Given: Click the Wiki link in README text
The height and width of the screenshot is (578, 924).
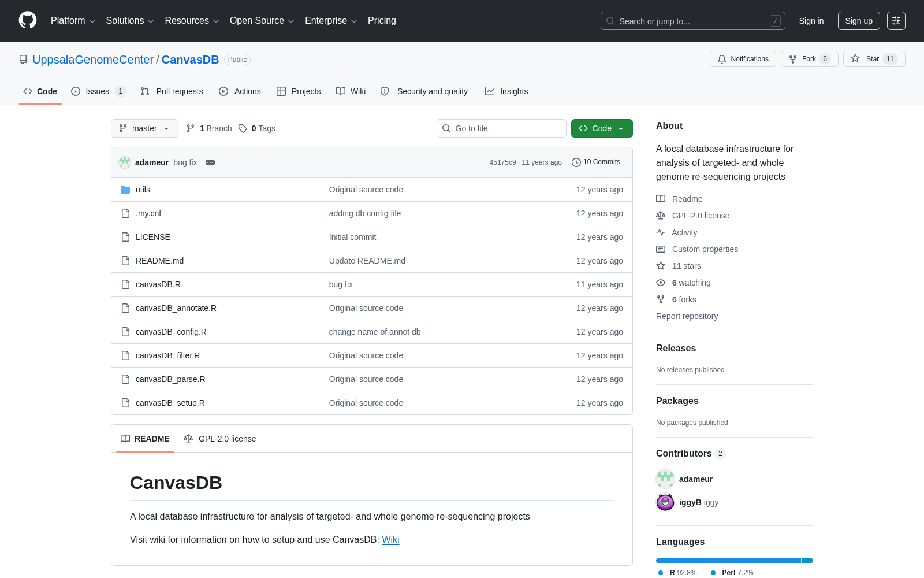Looking at the screenshot, I should click(x=390, y=539).
